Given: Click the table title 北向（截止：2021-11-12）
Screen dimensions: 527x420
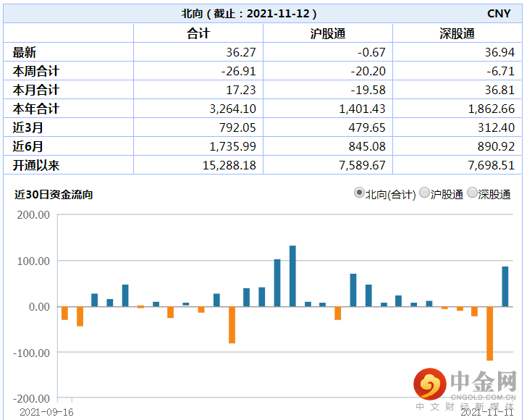Looking at the screenshot, I should (x=249, y=14).
